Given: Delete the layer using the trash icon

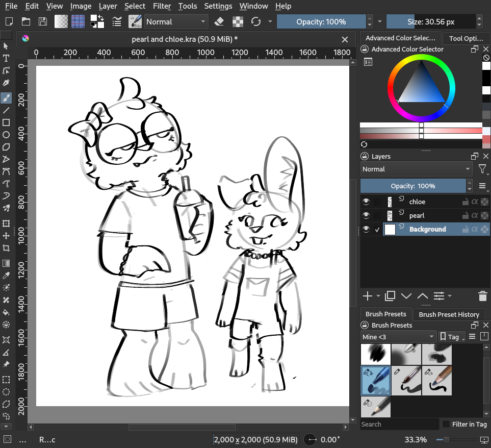Looking at the screenshot, I should (x=482, y=296).
